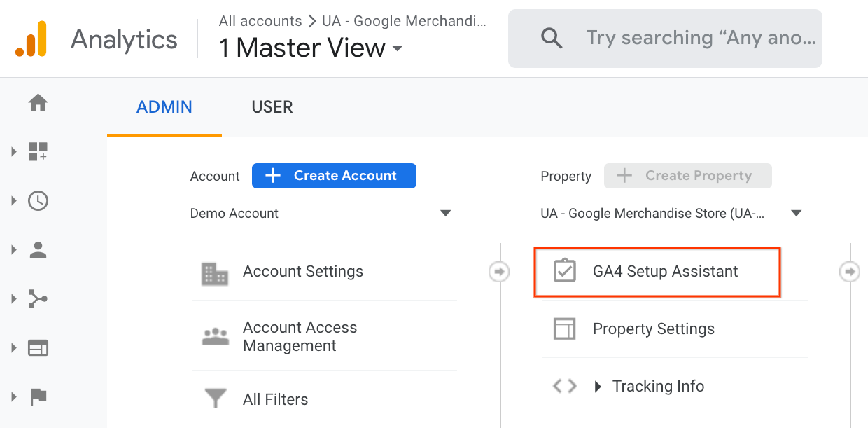Switch to the ADMIN tab
Image resolution: width=868 pixels, height=428 pixels.
tap(164, 107)
